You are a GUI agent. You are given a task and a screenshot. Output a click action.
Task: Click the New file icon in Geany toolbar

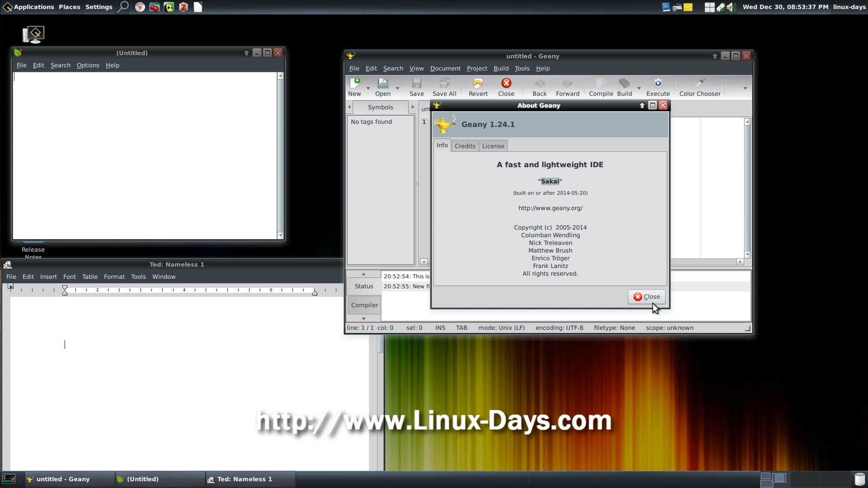tap(354, 83)
